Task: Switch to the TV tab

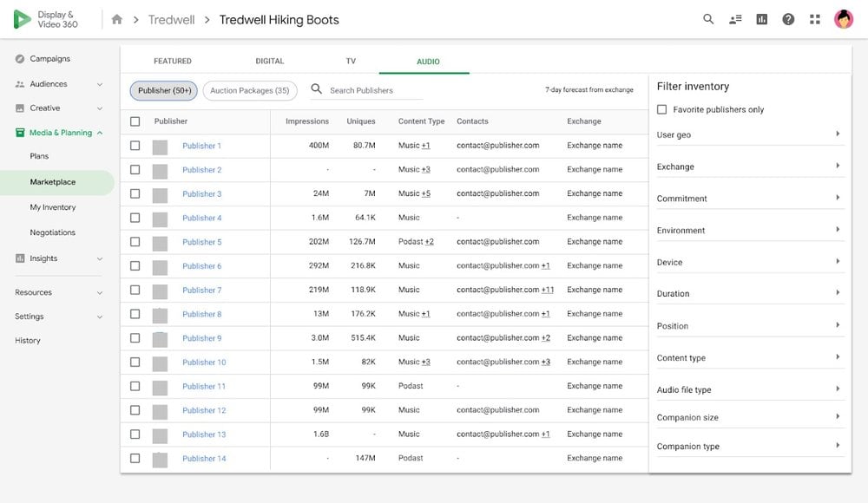Action: click(351, 62)
